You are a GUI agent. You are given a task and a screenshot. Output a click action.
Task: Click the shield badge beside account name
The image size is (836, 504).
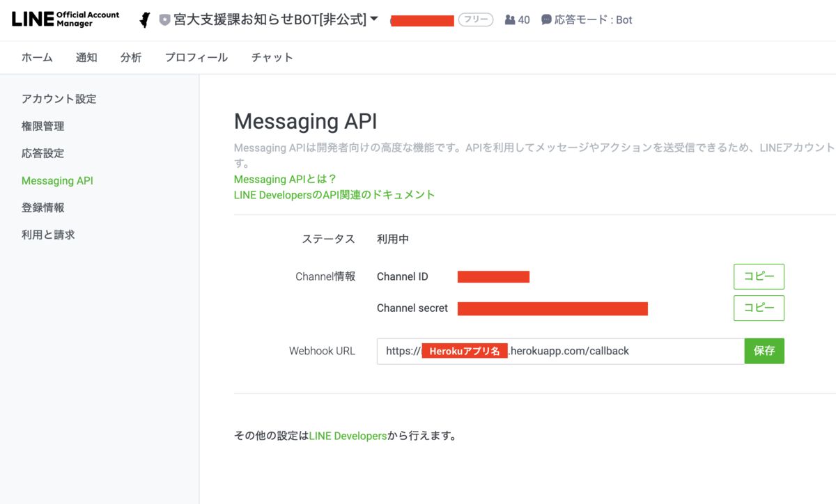coord(164,20)
